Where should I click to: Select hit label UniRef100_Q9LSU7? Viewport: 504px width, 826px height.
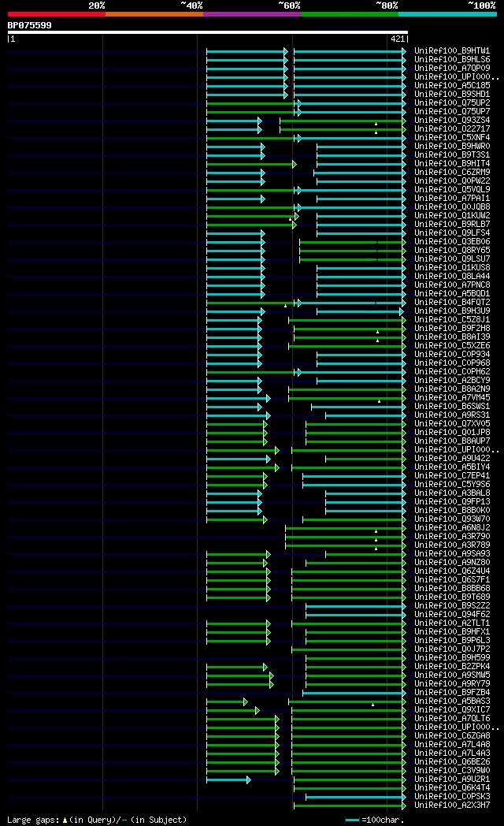pos(452,259)
